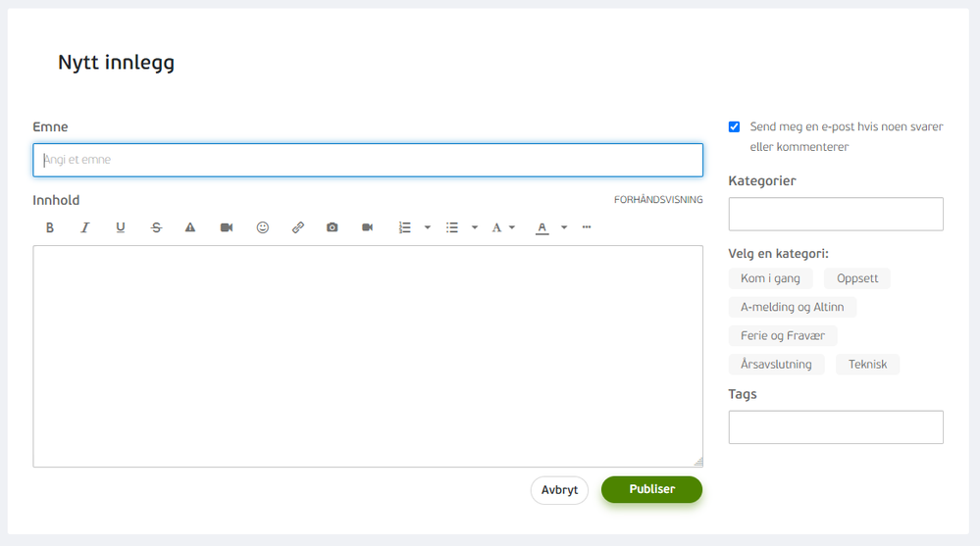
Task: Open the text color picker dropdown
Action: click(564, 227)
